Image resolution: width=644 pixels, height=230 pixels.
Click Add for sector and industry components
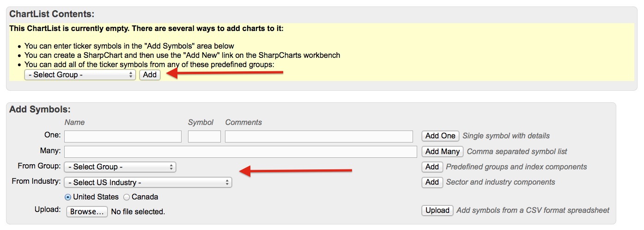[432, 182]
